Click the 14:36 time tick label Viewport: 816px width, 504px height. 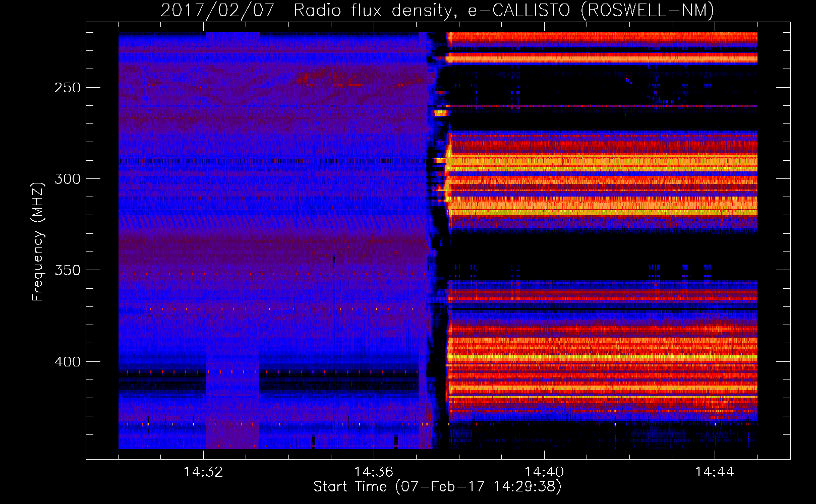click(x=374, y=472)
